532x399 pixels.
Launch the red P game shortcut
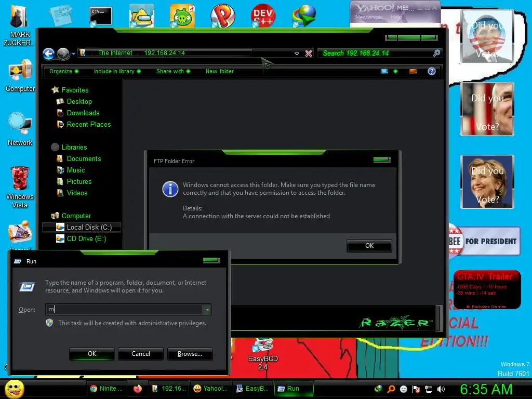click(x=222, y=16)
